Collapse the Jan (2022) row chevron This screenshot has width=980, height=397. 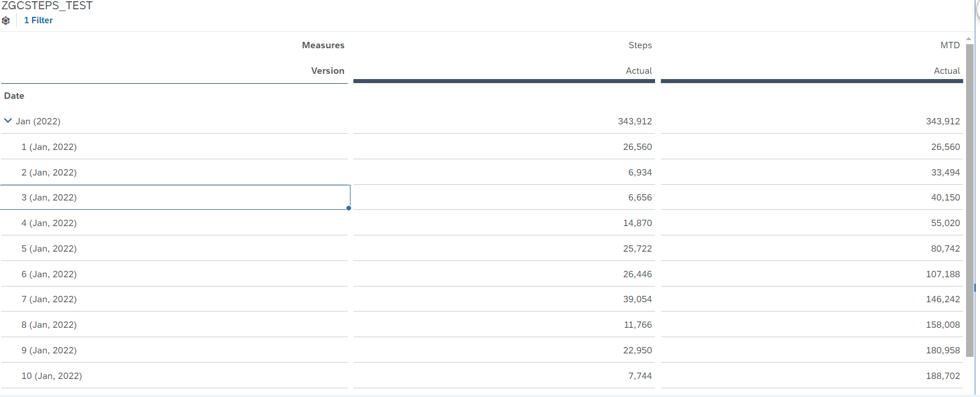[x=8, y=121]
